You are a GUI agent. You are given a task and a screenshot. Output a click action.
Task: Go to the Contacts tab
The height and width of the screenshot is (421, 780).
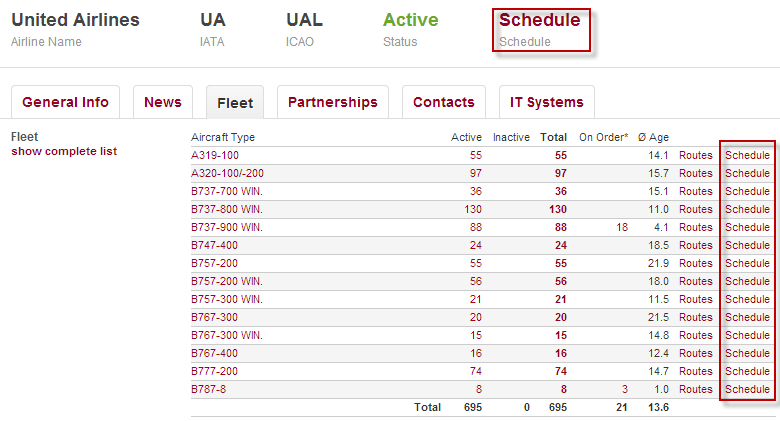(x=444, y=102)
